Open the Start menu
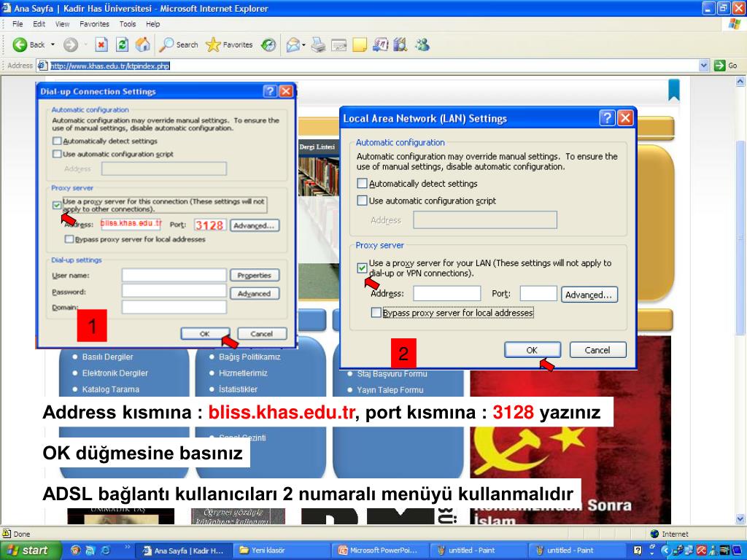The height and width of the screenshot is (560, 747). (x=30, y=550)
